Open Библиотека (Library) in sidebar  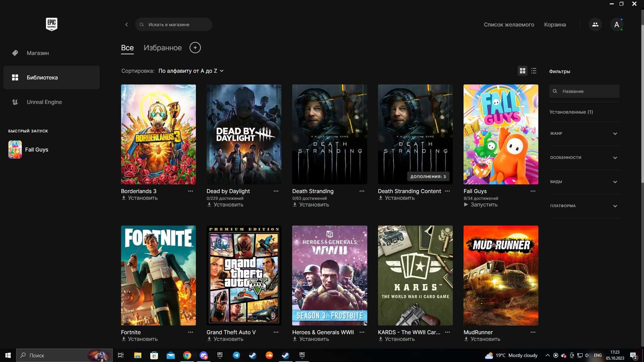51,77
